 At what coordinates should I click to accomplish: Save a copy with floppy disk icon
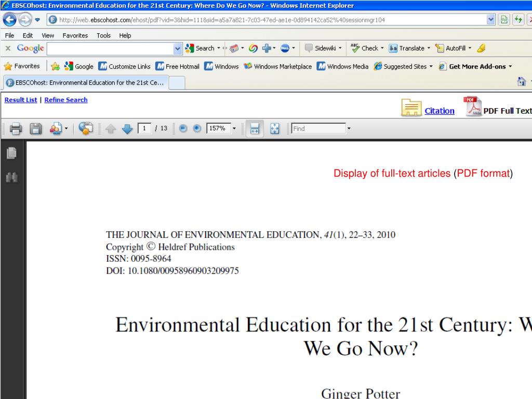(36, 129)
